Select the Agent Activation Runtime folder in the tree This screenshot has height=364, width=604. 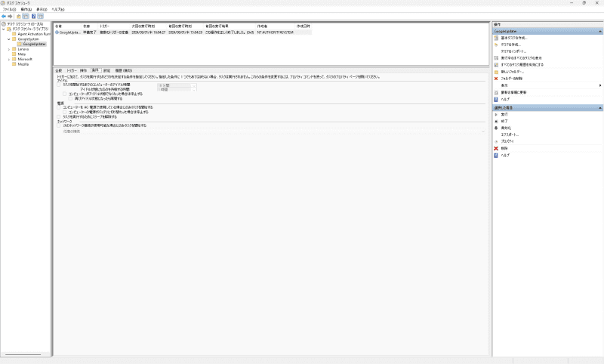[x=34, y=34]
